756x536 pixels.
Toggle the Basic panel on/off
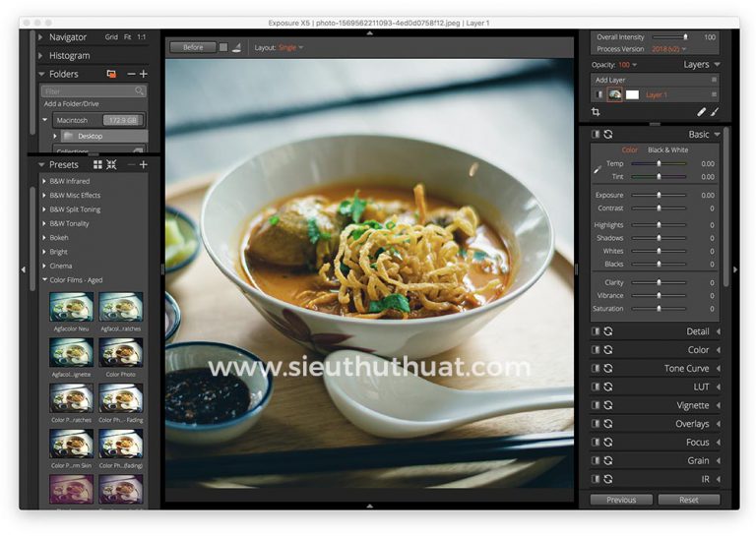tap(596, 135)
